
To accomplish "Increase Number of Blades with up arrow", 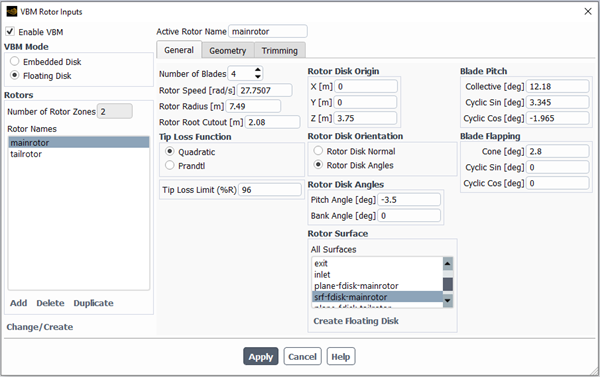I will tap(258, 70).
